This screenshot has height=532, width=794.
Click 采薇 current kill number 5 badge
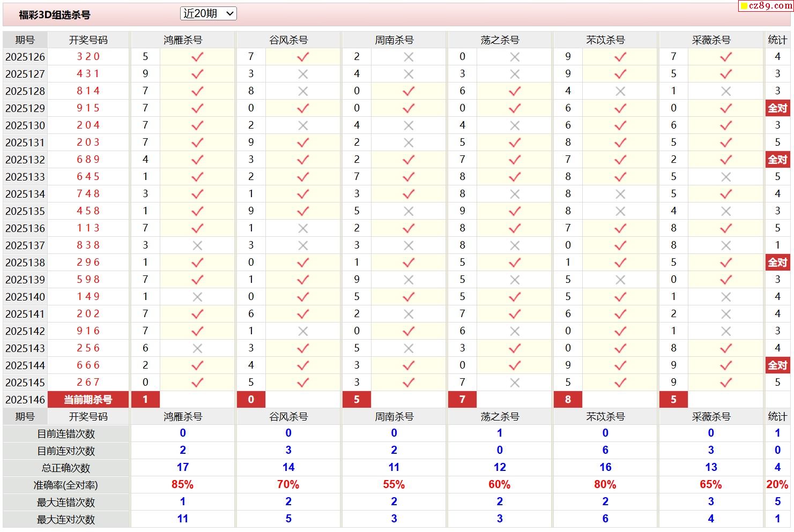click(x=673, y=400)
